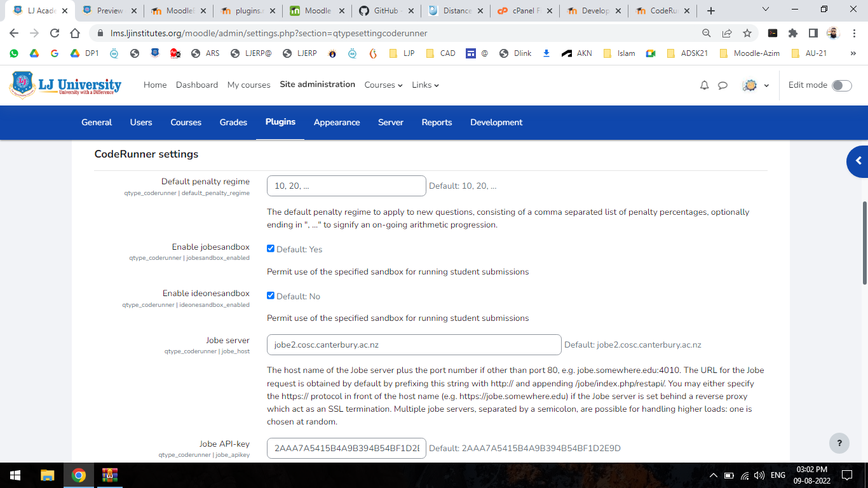
Task: Switch to the Courses admin tab
Action: pyautogui.click(x=186, y=123)
